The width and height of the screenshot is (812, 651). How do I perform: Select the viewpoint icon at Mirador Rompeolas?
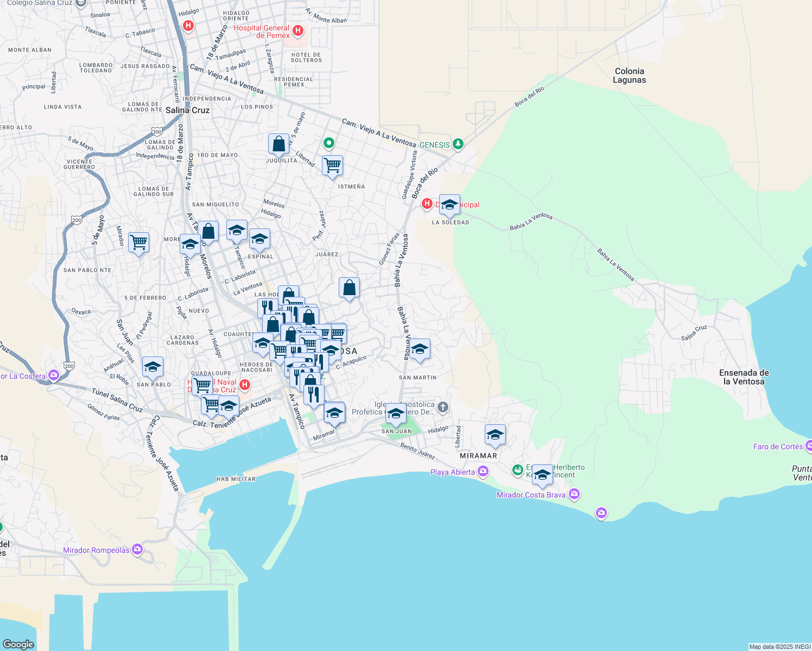tap(137, 550)
